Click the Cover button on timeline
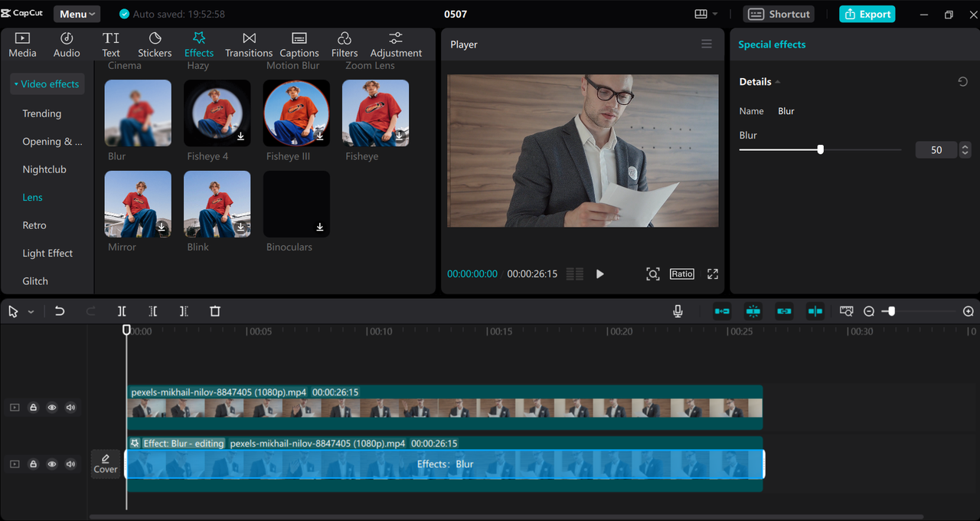 pyautogui.click(x=106, y=464)
